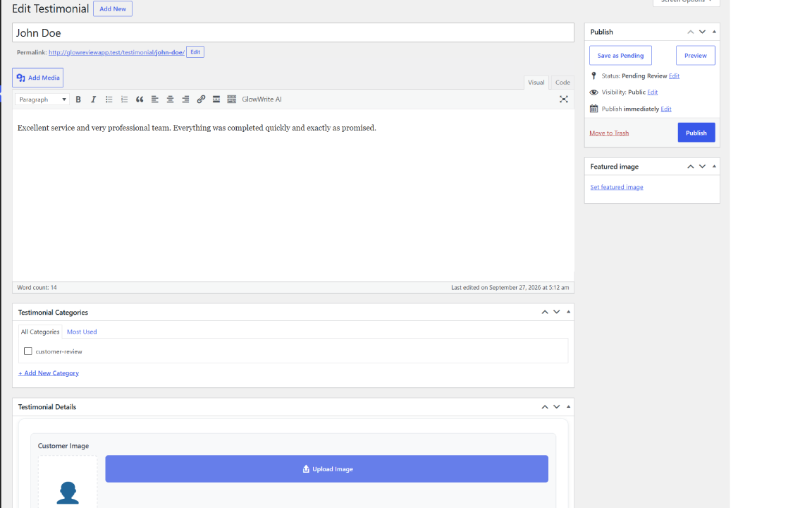Screen dimensions: 812x508
Task: Click Save as Pending
Action: click(620, 56)
